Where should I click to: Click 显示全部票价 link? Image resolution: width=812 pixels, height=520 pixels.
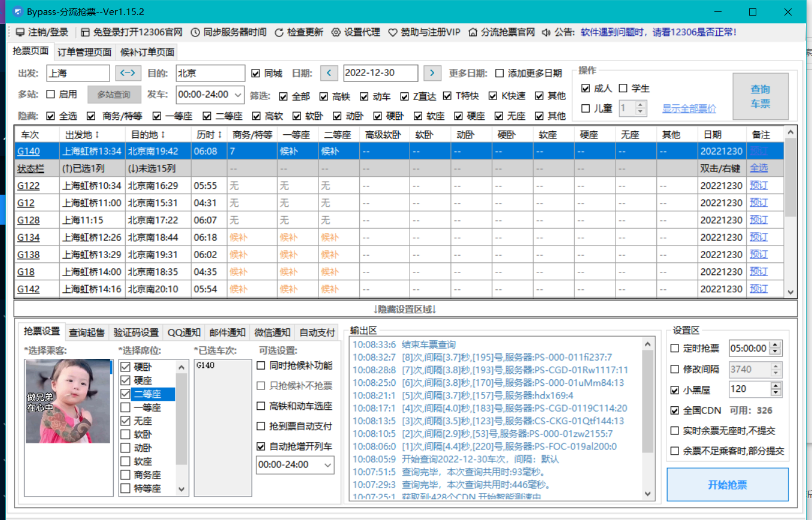pos(689,108)
